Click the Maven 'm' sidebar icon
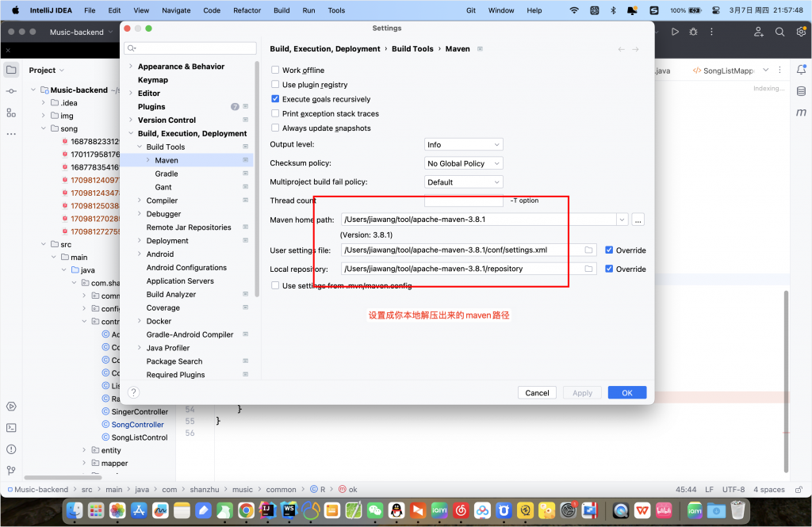 click(802, 113)
